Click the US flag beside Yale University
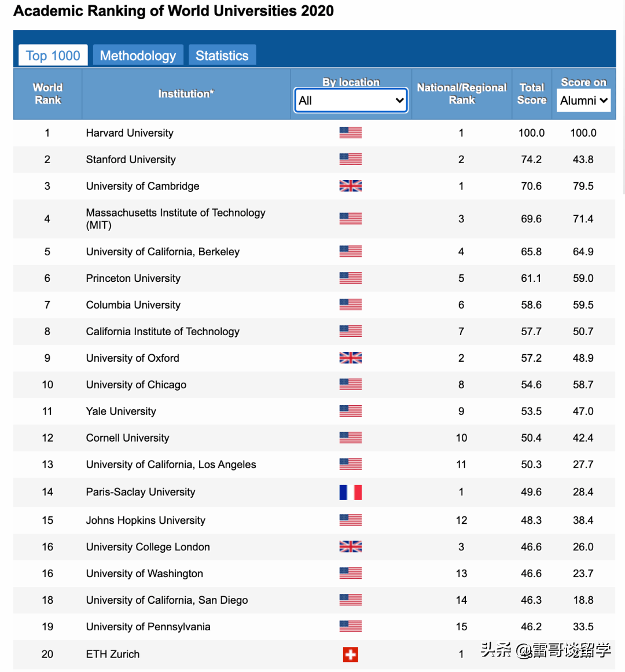The image size is (625, 672). [351, 411]
